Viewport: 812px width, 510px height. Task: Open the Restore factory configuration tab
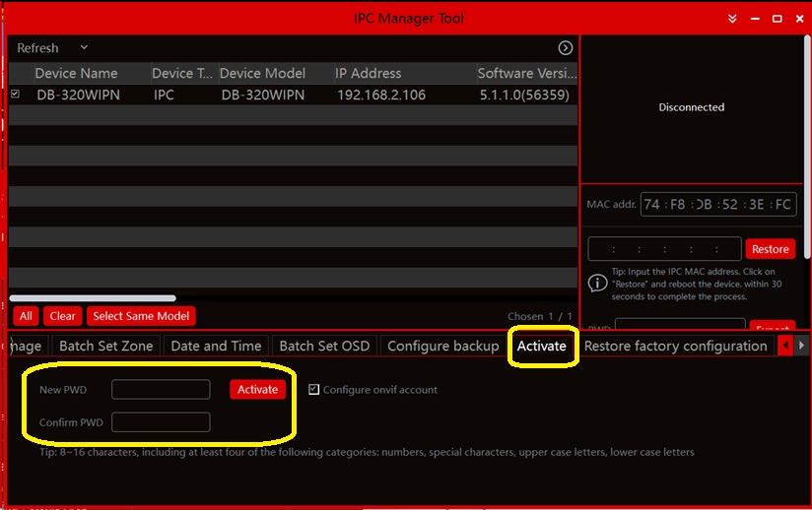click(x=675, y=346)
